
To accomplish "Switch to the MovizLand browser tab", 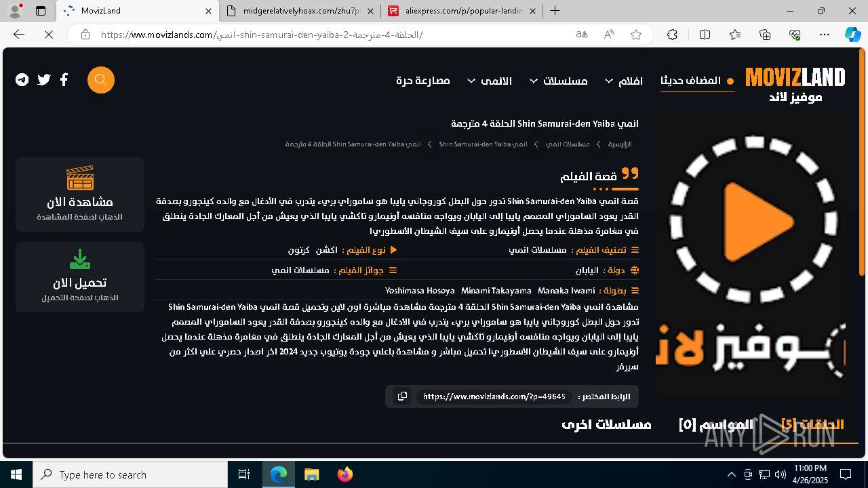I will [x=138, y=11].
